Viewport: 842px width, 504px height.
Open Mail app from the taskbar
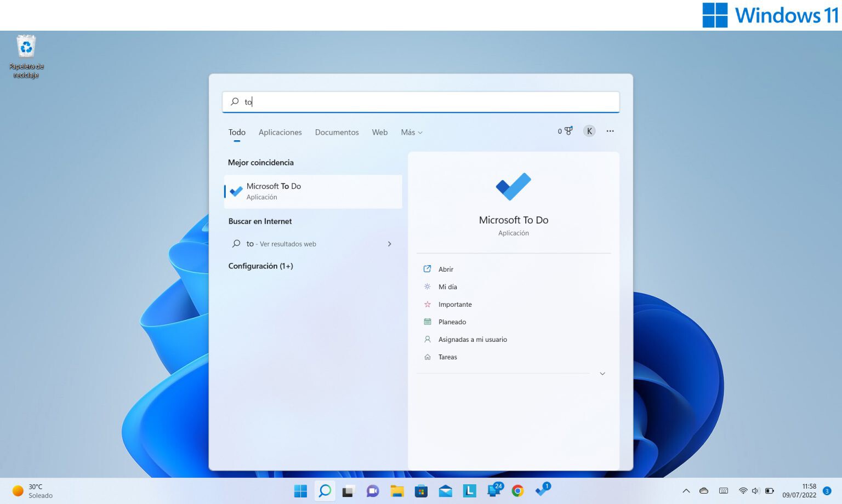(x=445, y=490)
